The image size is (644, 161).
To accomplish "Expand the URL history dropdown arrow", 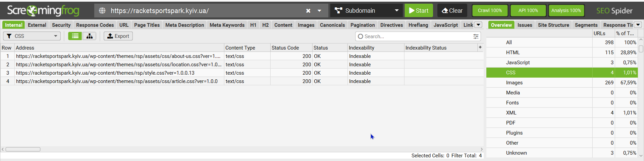I will click(x=319, y=11).
